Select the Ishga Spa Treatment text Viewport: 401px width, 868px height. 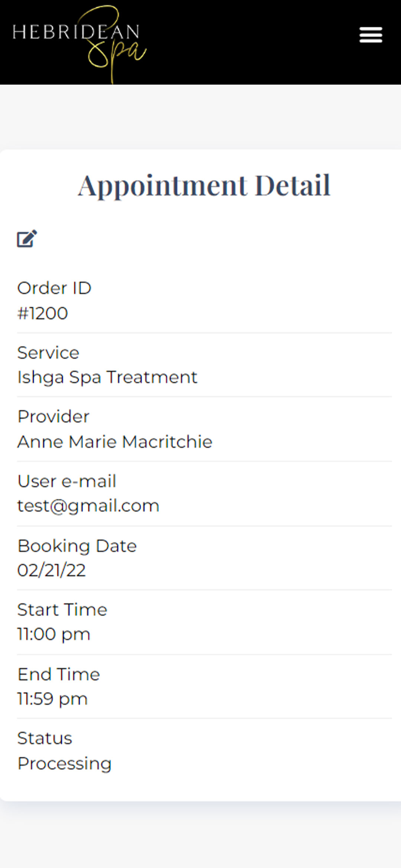pos(107,377)
